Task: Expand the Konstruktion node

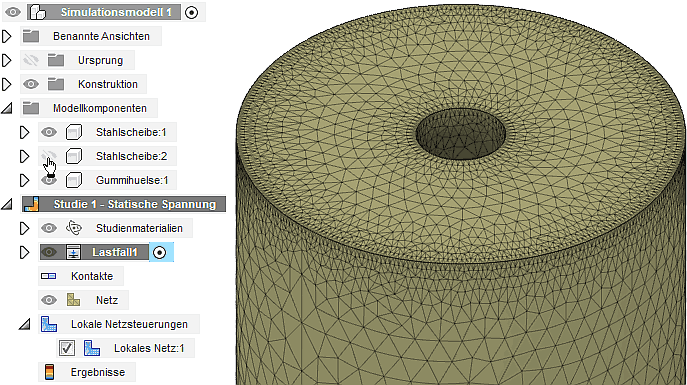Action: coord(6,84)
